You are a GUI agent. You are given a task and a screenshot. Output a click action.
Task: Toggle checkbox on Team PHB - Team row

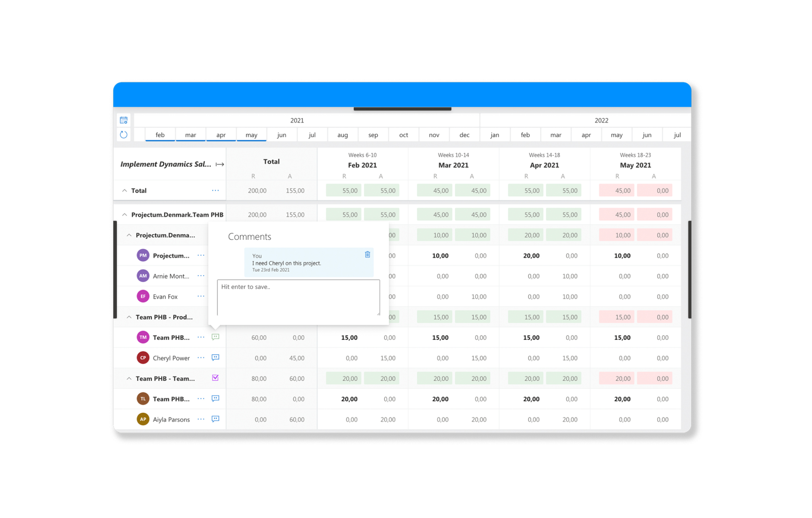point(215,378)
